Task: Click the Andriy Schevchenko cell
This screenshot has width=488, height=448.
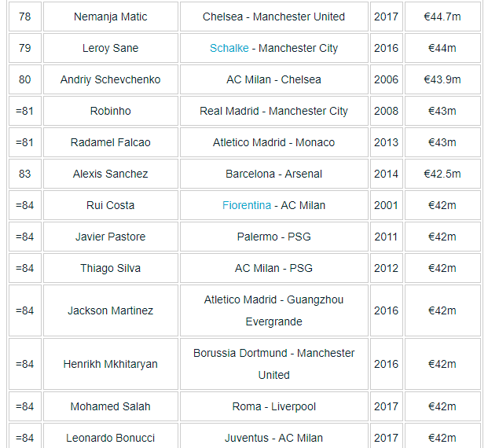Action: click(110, 79)
